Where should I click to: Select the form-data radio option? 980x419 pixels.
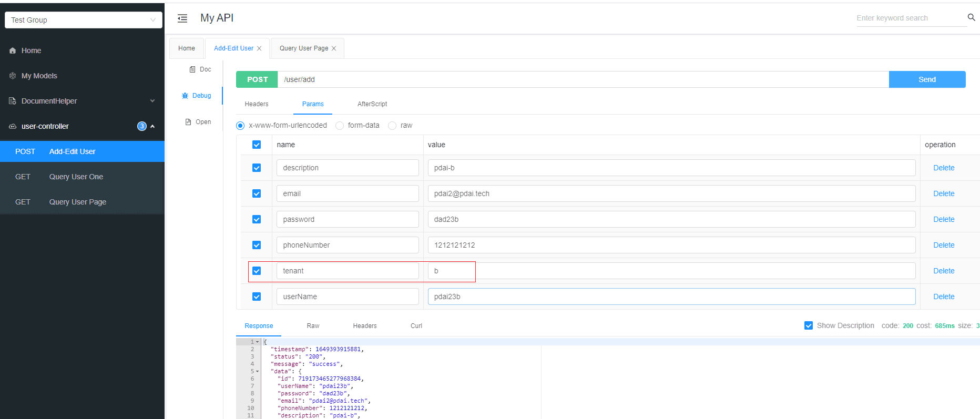tap(340, 126)
